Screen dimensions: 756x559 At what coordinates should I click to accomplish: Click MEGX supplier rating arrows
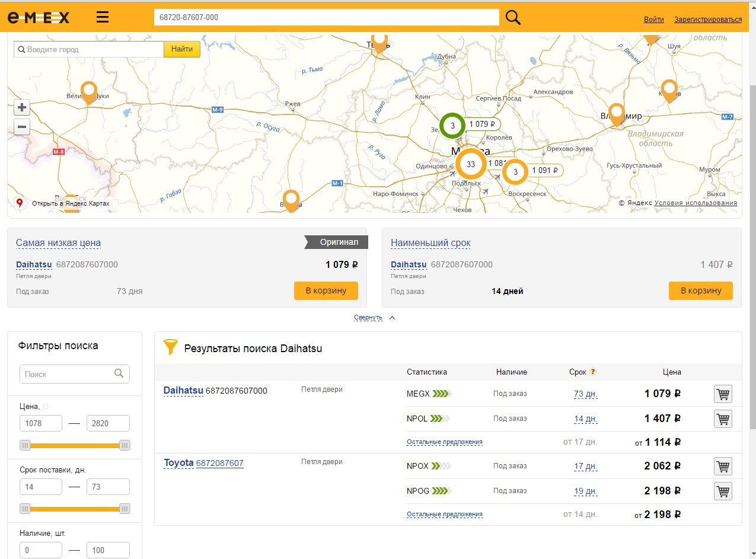[442, 394]
